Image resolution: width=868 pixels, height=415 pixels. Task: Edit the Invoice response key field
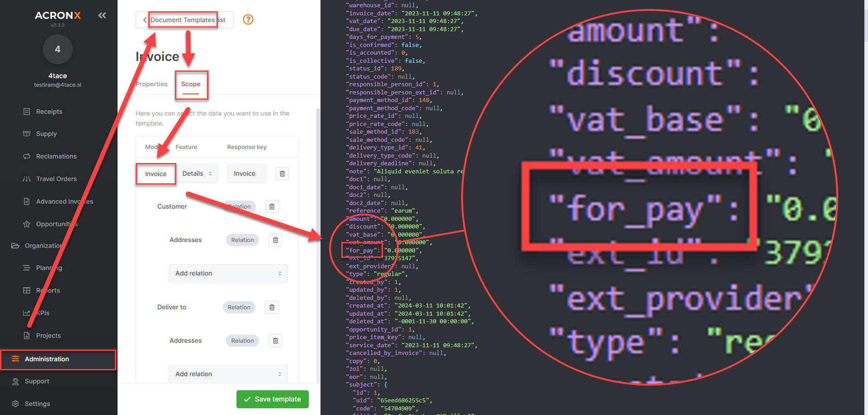(x=247, y=173)
